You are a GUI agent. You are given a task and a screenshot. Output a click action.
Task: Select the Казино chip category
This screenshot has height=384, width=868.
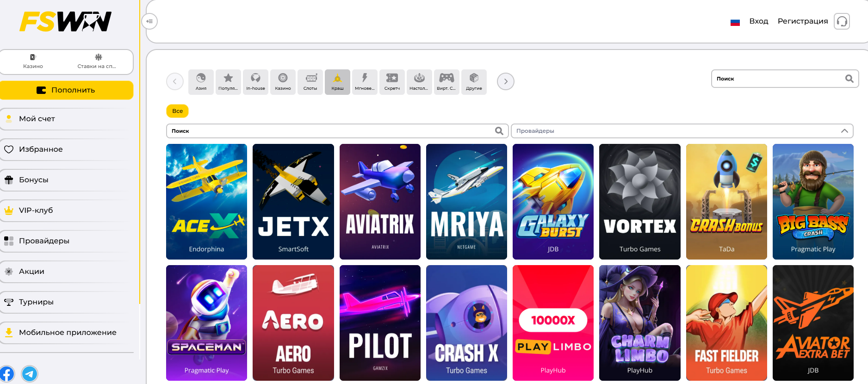tap(283, 82)
